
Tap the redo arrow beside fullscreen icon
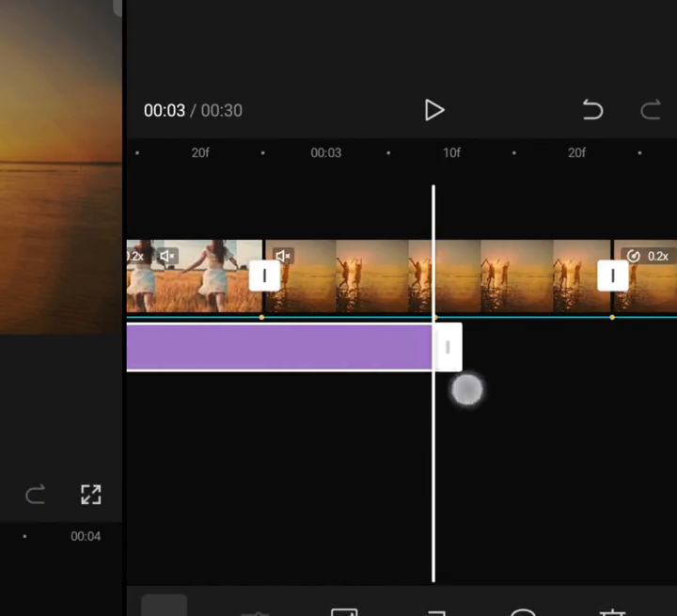[x=35, y=495]
